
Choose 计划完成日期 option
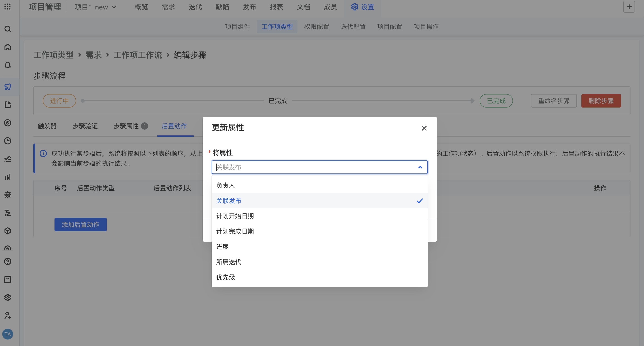tap(320, 231)
